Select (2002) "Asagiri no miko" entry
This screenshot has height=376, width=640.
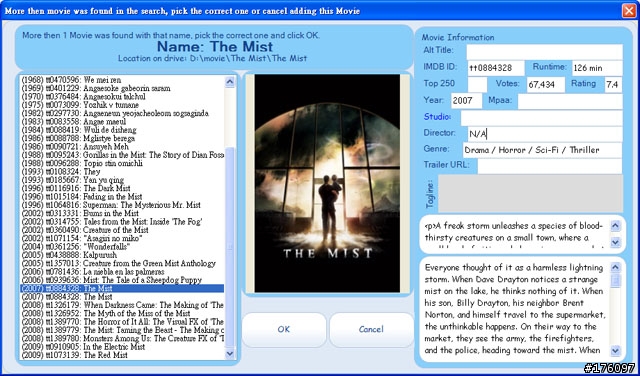pyautogui.click(x=122, y=238)
